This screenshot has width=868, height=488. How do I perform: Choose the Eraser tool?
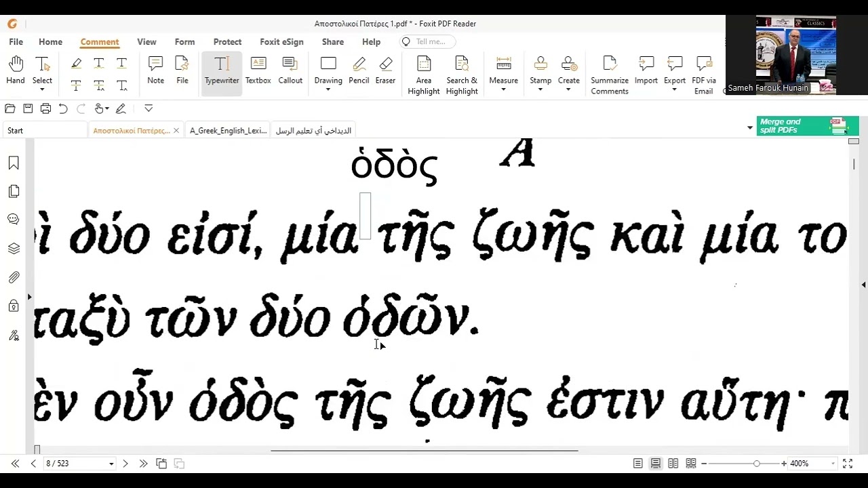point(385,71)
